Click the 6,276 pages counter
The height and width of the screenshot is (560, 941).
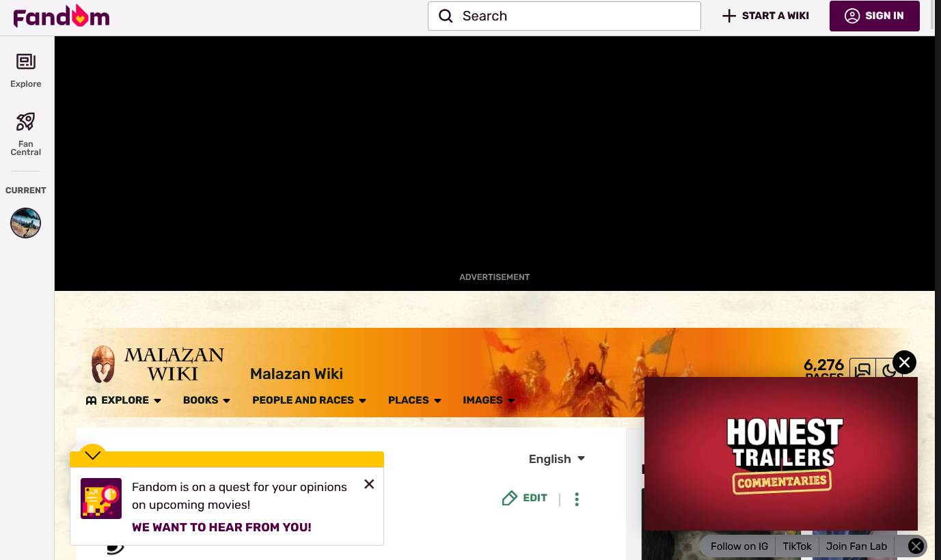coord(824,369)
